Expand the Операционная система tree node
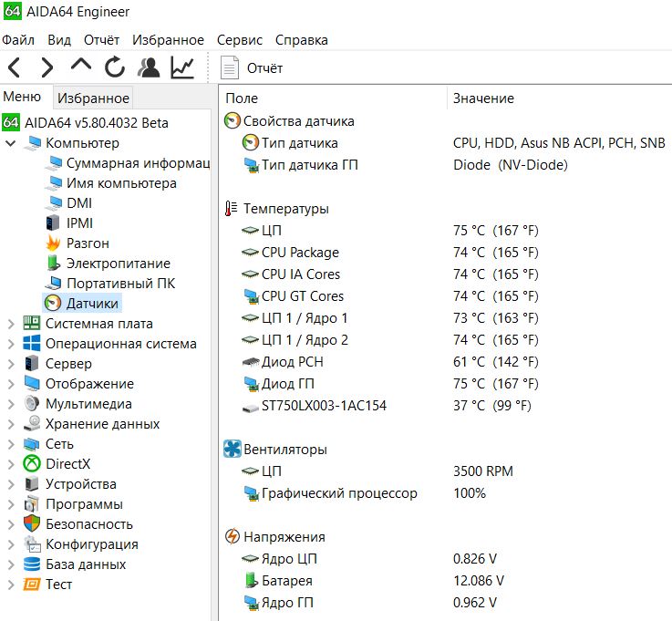The height and width of the screenshot is (621, 672). (11, 344)
